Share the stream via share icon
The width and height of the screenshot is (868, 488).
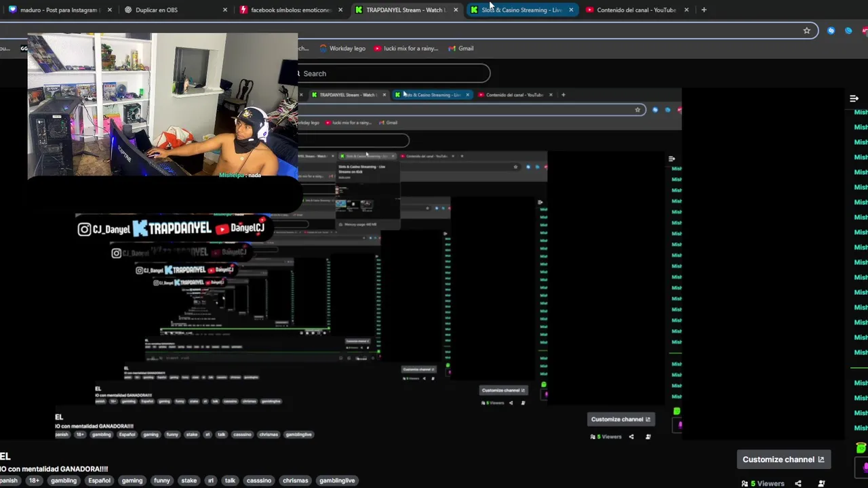click(x=798, y=483)
